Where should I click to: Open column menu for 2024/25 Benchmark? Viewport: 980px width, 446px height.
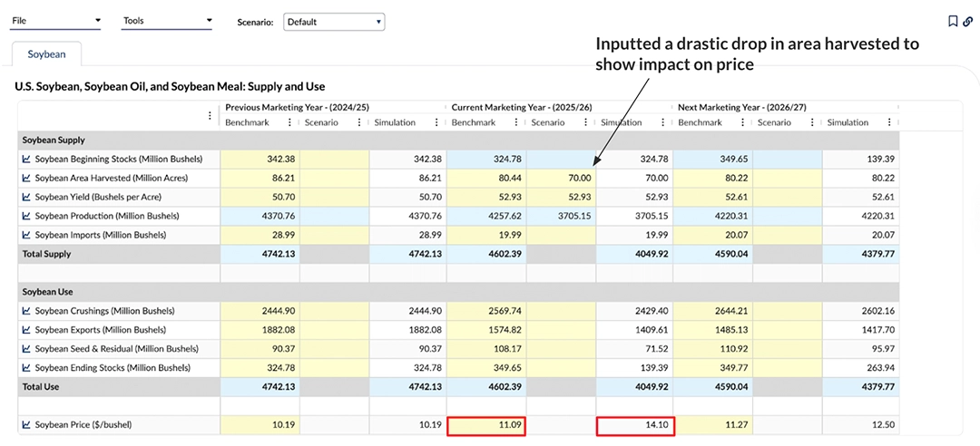[290, 122]
